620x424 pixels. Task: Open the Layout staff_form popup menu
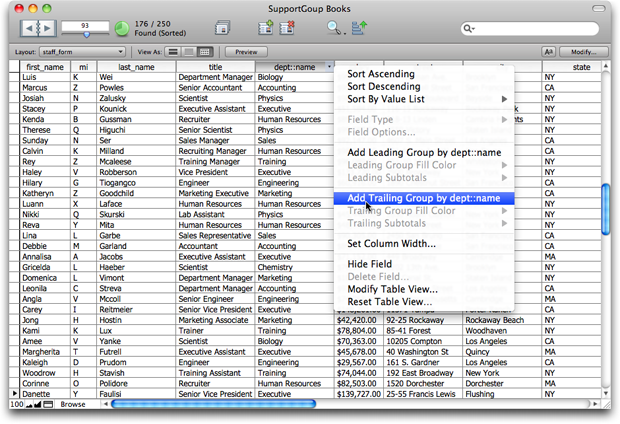82,52
